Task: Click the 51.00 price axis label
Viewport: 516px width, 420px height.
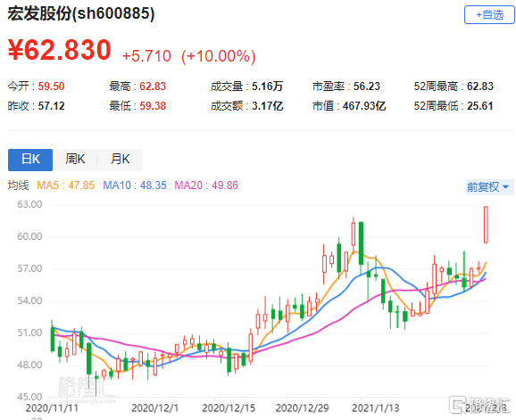Action: pos(29,333)
